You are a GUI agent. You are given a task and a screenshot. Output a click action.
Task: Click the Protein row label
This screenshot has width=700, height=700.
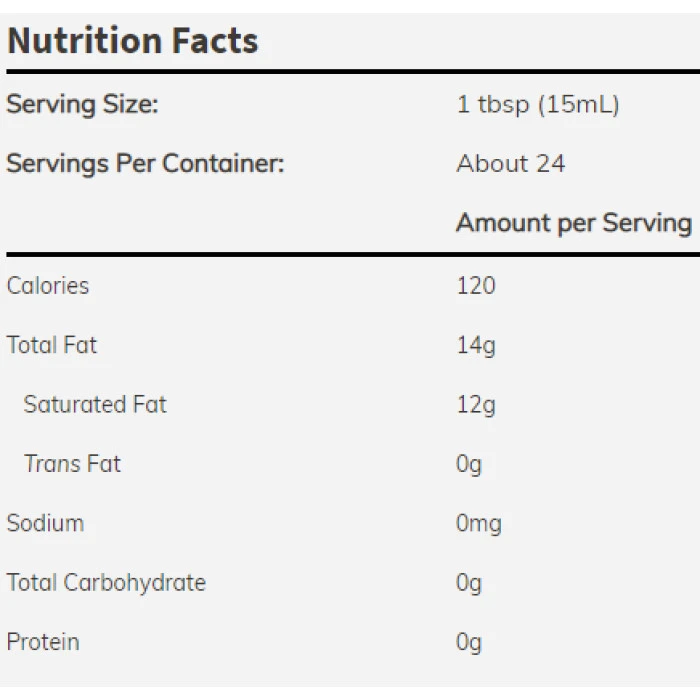43,642
